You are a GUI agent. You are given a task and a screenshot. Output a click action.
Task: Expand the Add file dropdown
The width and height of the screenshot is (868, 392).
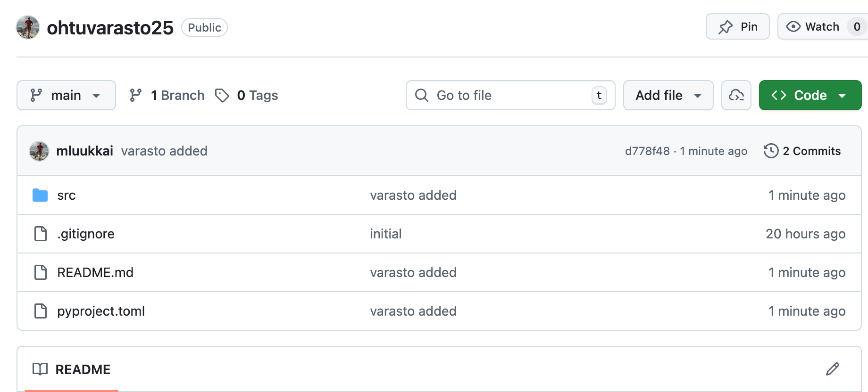tap(668, 95)
